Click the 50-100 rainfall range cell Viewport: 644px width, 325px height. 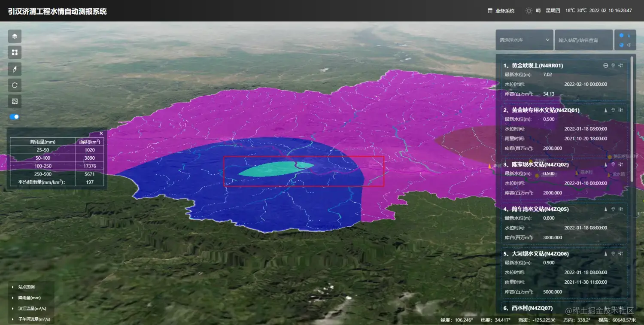(x=43, y=158)
